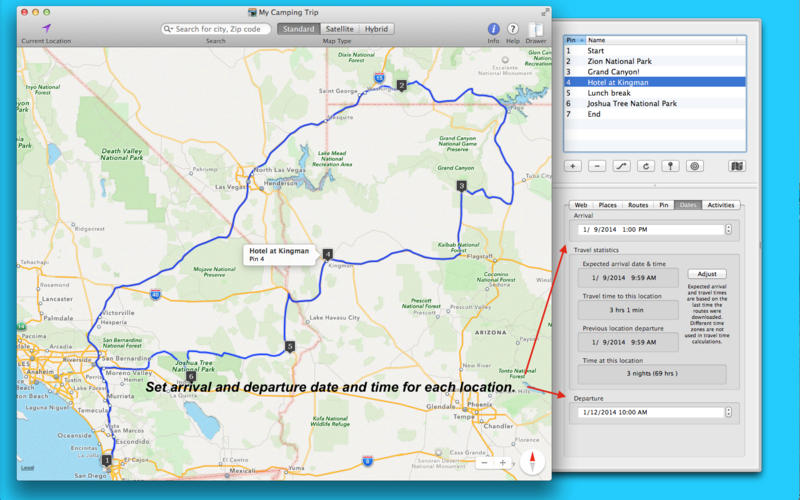
Task: Click pin 2 marker on the map
Action: [x=402, y=85]
